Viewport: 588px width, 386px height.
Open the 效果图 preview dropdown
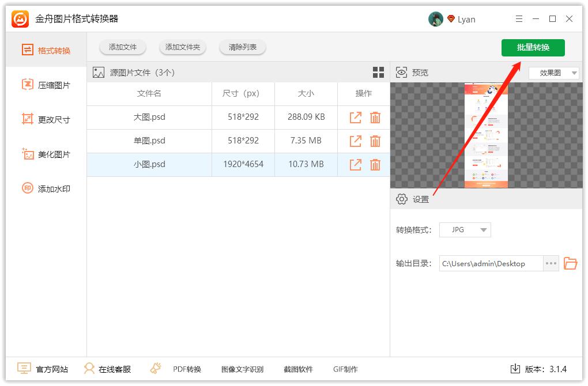point(553,73)
